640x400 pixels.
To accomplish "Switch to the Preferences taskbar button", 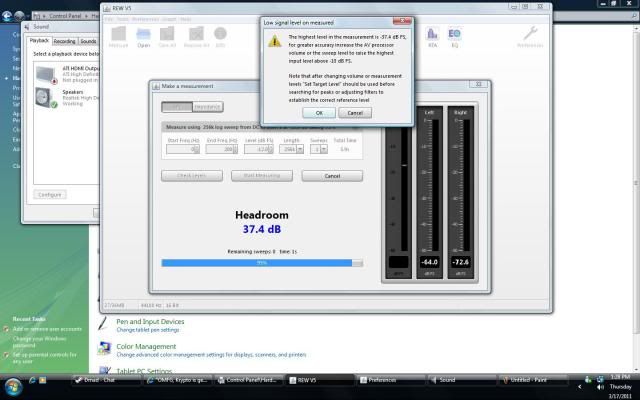I will pyautogui.click(x=391, y=380).
